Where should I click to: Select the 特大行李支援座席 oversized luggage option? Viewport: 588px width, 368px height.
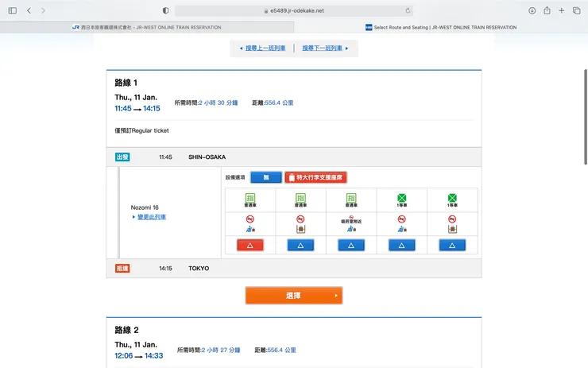[315, 177]
